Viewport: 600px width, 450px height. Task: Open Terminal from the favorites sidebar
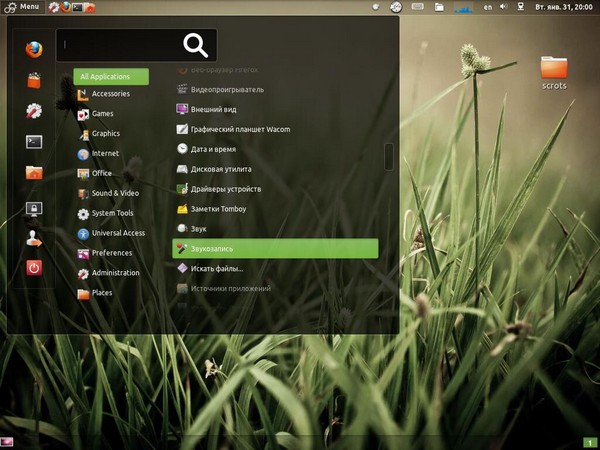[x=33, y=142]
